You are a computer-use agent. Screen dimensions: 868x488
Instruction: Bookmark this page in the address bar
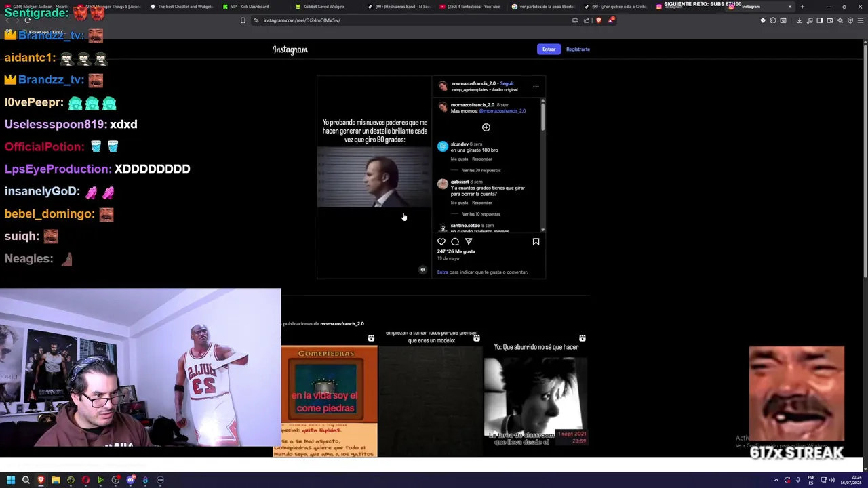coord(243,20)
